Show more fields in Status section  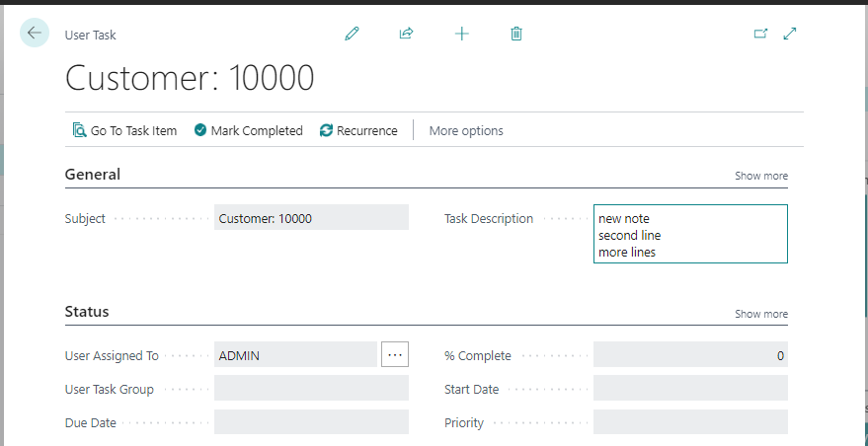[760, 314]
